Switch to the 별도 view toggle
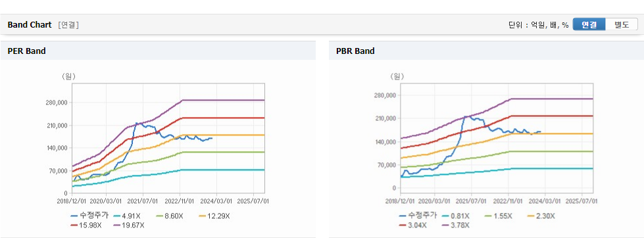The height and width of the screenshot is (238, 644). (x=622, y=24)
